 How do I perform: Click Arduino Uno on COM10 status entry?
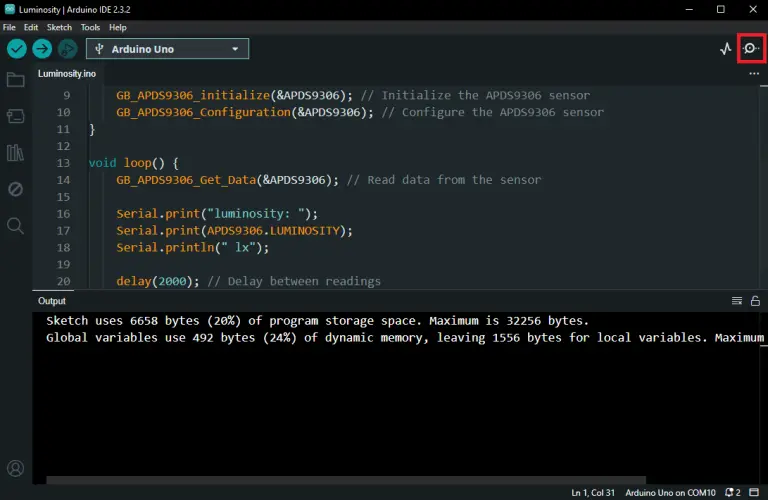[x=670, y=493]
